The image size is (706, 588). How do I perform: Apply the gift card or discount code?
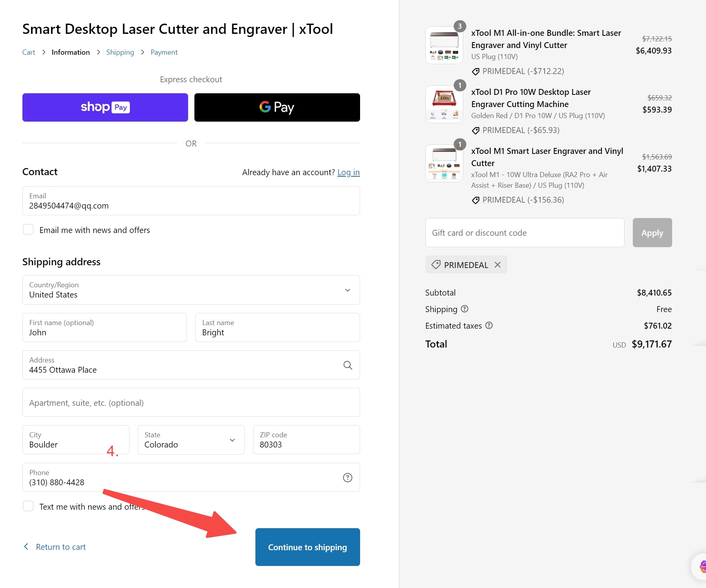(652, 233)
